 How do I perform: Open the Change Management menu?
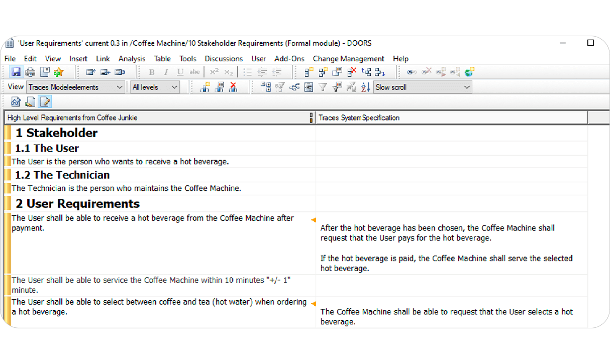coord(348,59)
